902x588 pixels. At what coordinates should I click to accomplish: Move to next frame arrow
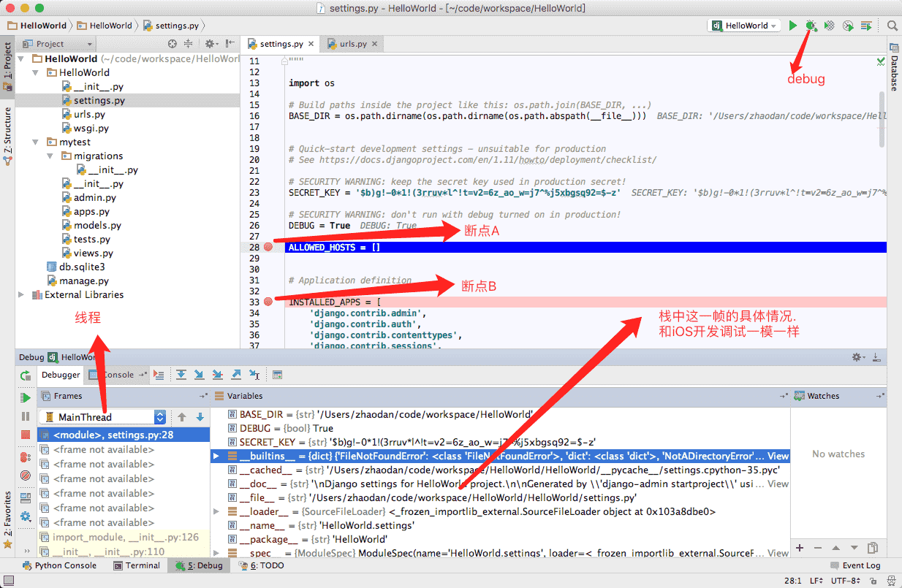(x=200, y=417)
